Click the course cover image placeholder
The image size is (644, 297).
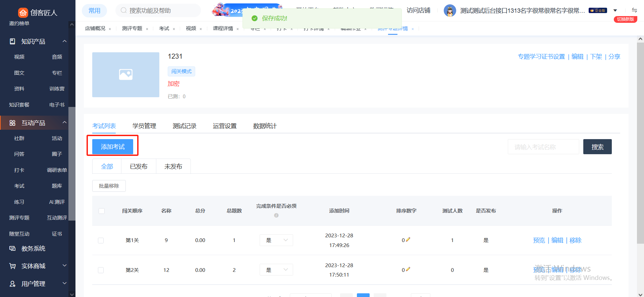(x=126, y=75)
